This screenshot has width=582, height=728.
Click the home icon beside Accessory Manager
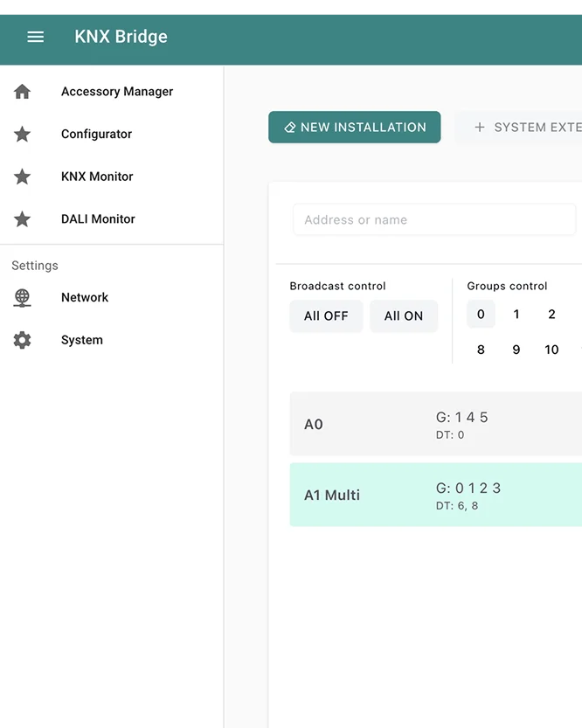[x=23, y=92]
